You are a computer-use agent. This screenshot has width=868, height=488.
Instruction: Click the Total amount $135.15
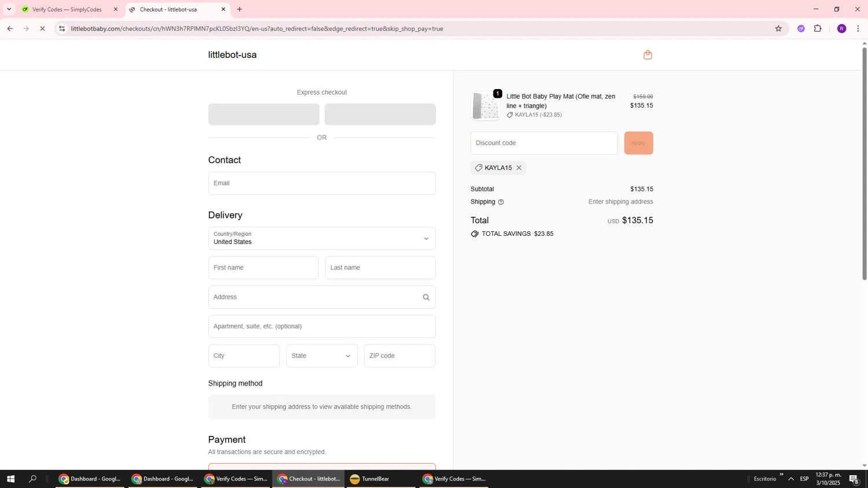point(637,220)
